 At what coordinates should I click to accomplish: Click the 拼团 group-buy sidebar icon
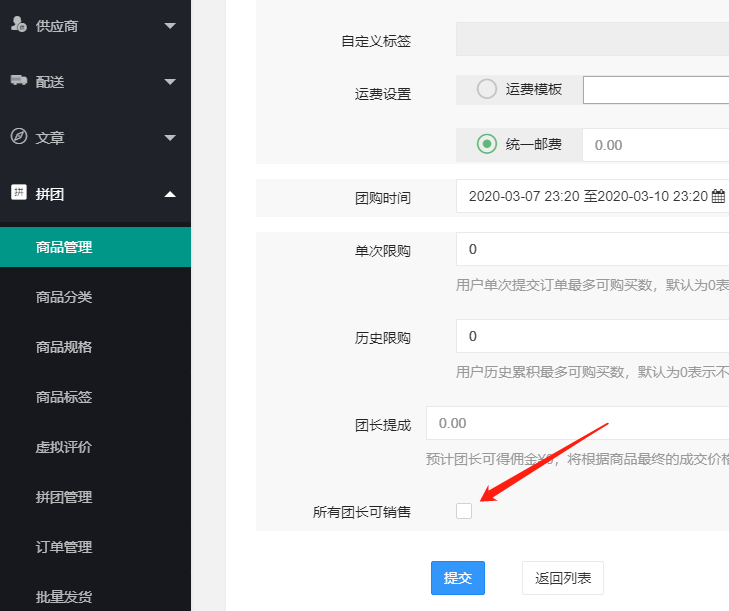19,192
